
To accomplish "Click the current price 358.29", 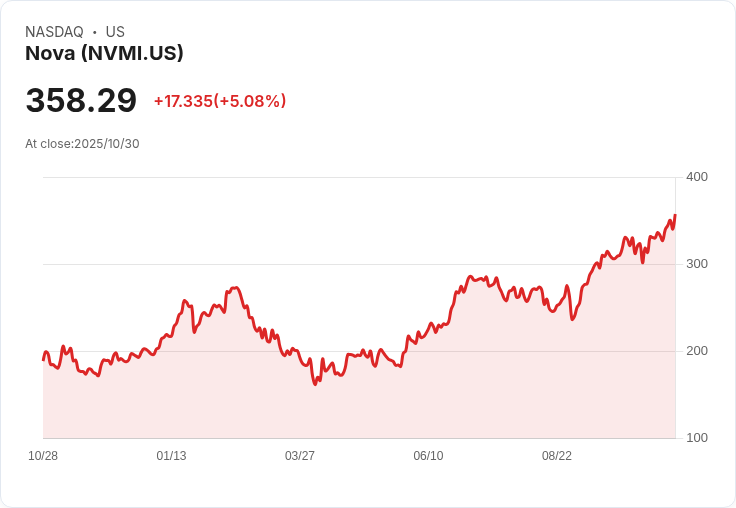I will (81, 101).
